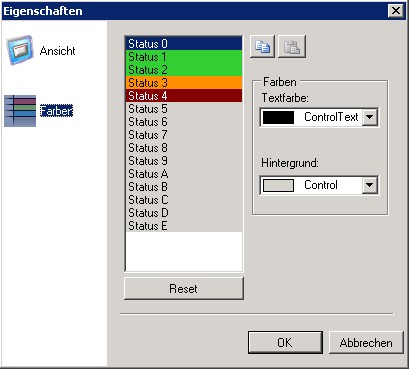
Task: Click the black Textfarbe color swatch
Action: (x=279, y=117)
